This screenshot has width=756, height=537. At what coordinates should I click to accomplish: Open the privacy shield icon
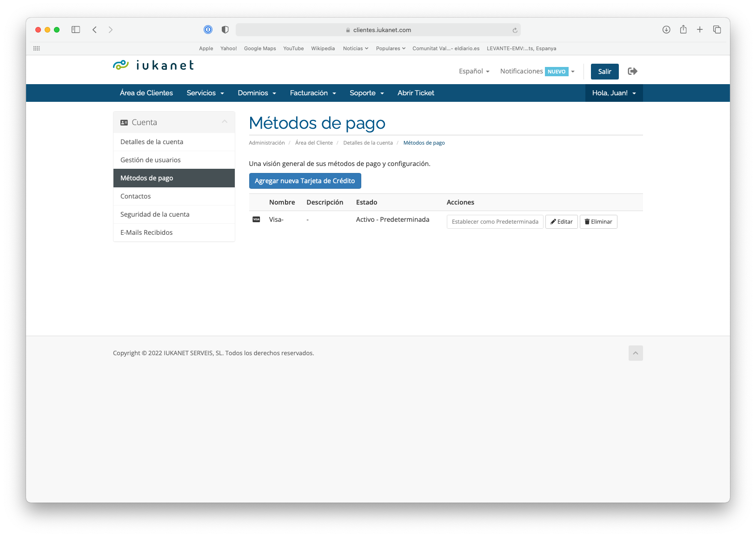pos(225,30)
